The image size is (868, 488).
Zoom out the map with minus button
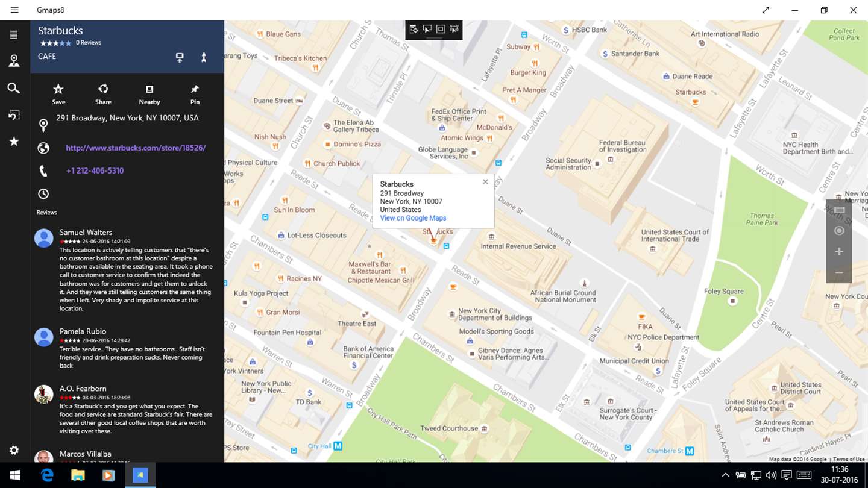click(x=839, y=273)
